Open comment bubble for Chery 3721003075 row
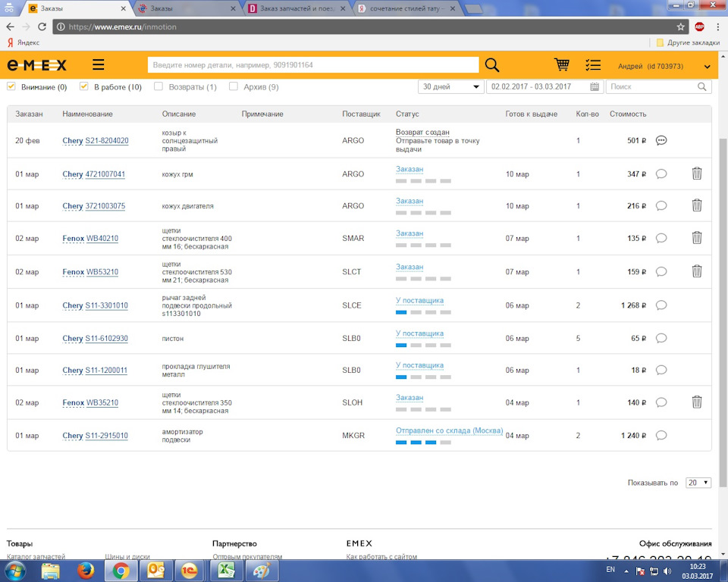This screenshot has width=728, height=582. [x=661, y=205]
